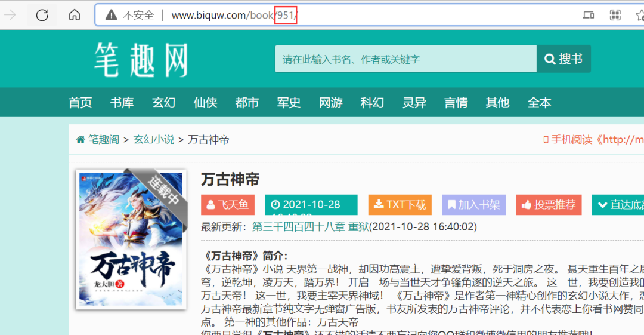Click the 笔趣网 site logo
The width and height of the screenshot is (644, 335).
[x=142, y=60]
